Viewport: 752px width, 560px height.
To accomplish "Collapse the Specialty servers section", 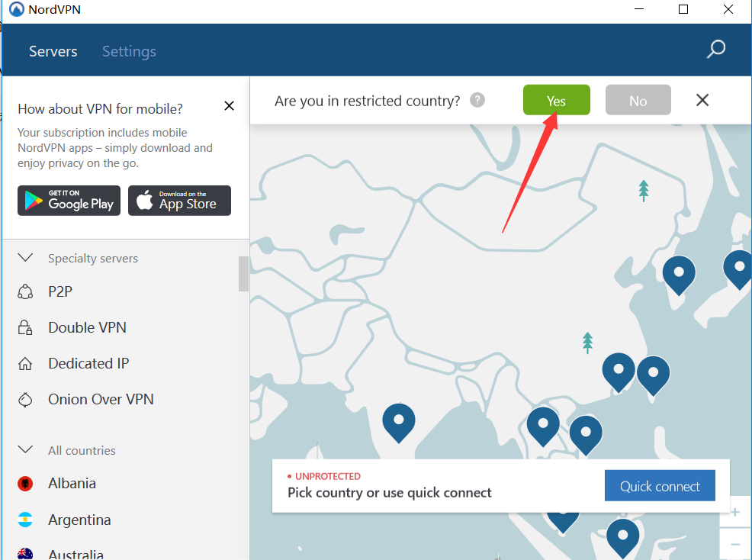I will click(25, 258).
